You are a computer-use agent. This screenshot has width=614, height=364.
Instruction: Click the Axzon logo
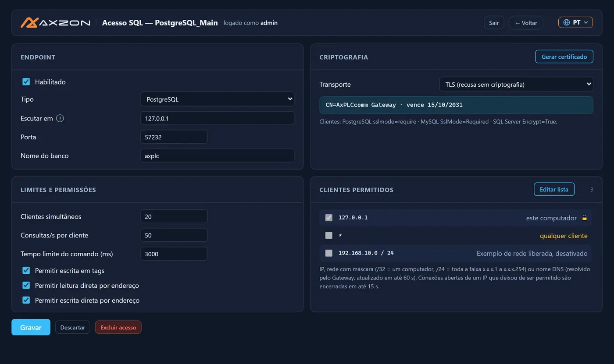[56, 23]
